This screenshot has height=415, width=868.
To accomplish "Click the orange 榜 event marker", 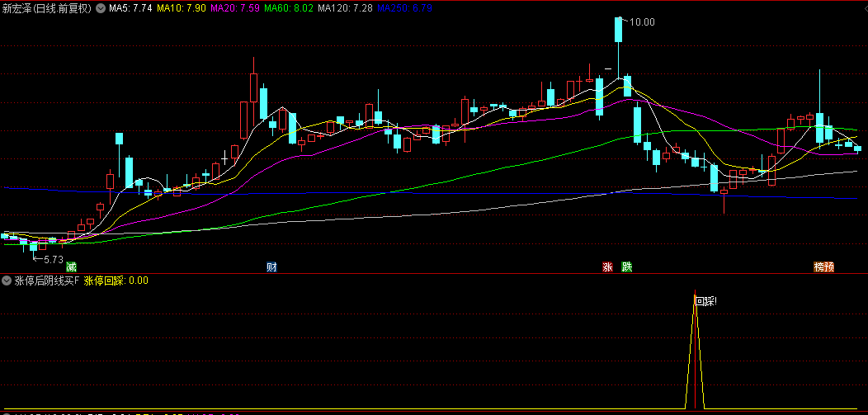I will 818,267.
